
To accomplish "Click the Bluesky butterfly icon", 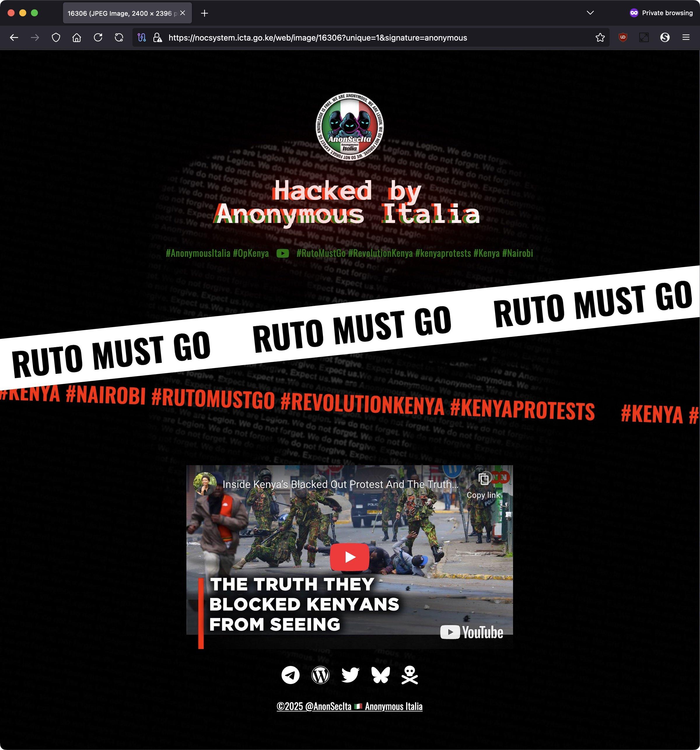I will pyautogui.click(x=380, y=675).
